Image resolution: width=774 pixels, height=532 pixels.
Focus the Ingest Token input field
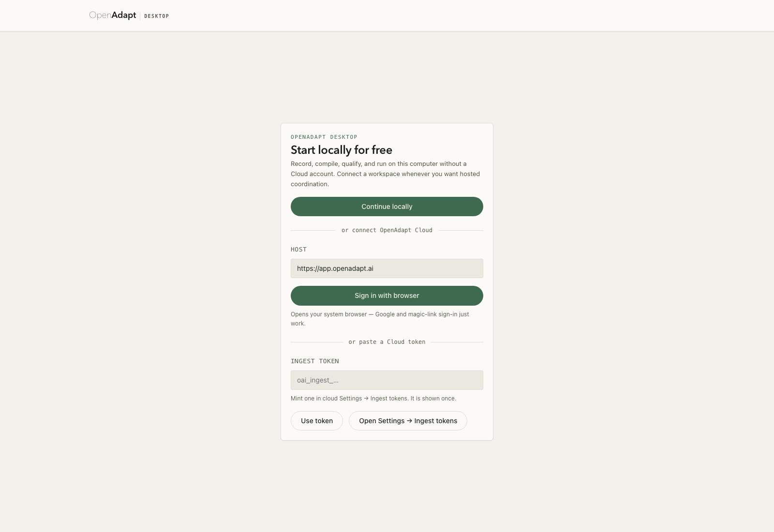coord(387,380)
